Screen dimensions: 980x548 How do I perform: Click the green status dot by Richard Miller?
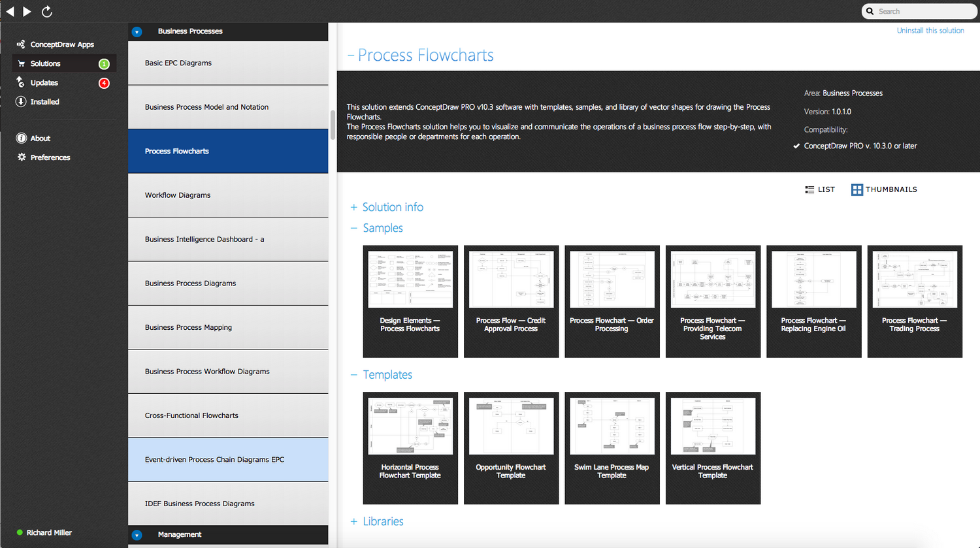pyautogui.click(x=20, y=532)
